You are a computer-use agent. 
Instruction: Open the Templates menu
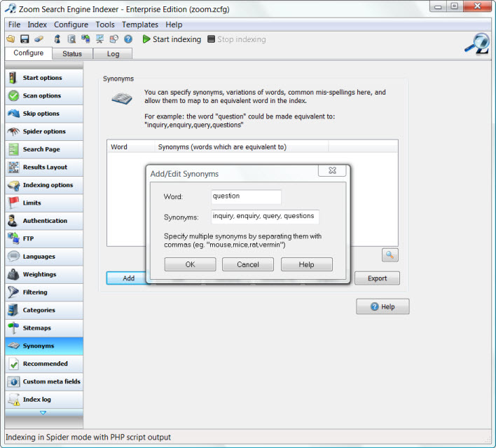(x=140, y=25)
